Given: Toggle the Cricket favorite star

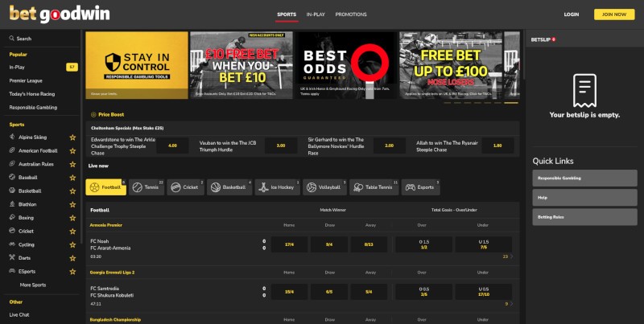Looking at the screenshot, I should click(x=72, y=231).
